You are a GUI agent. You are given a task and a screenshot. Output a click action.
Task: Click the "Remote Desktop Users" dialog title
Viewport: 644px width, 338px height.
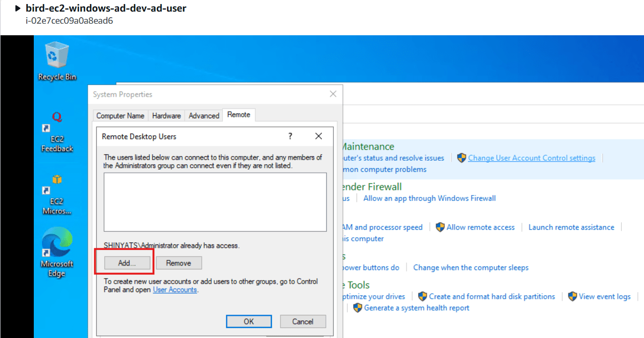click(139, 137)
